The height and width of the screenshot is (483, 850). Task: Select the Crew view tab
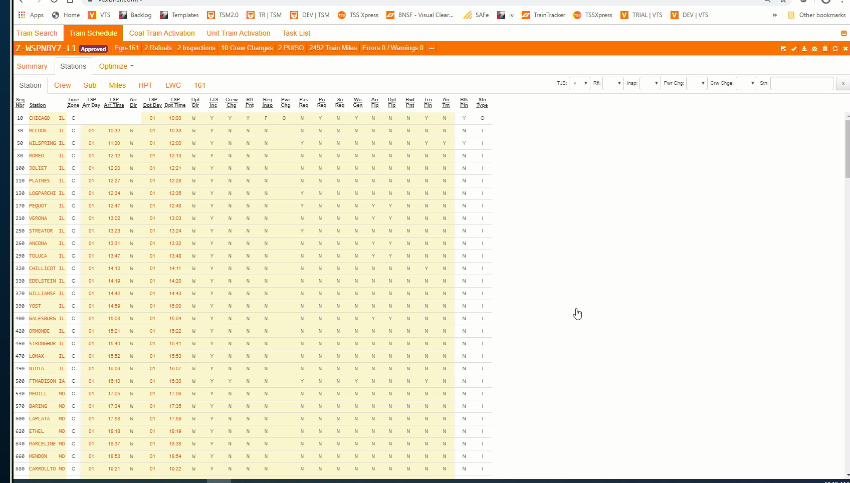62,85
